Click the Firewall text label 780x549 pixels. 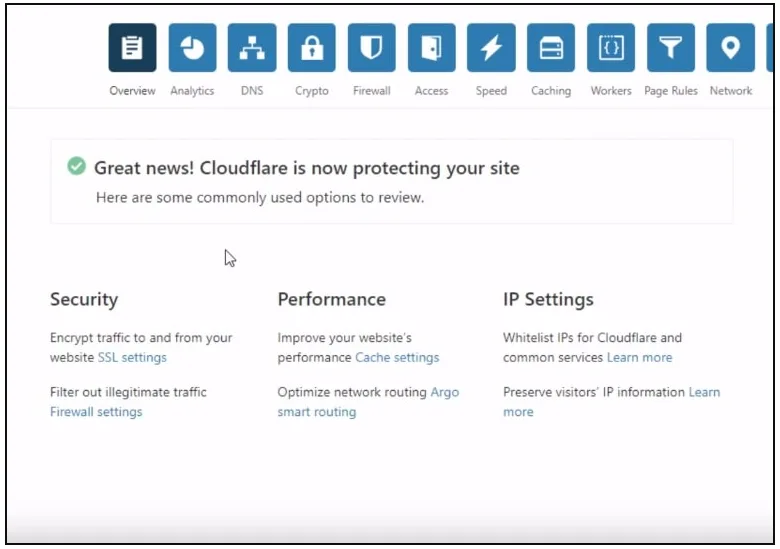click(372, 91)
